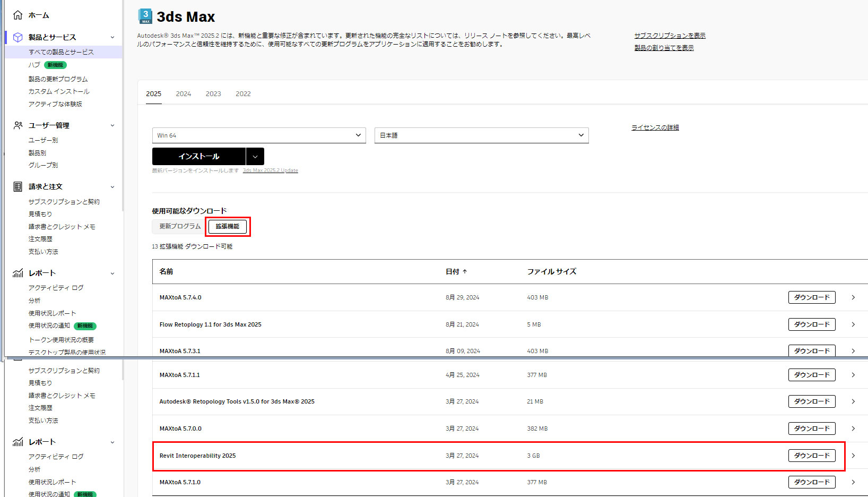This screenshot has width=868, height=497.
Task: Download MAXtoA 5.7.3.1
Action: pos(812,350)
